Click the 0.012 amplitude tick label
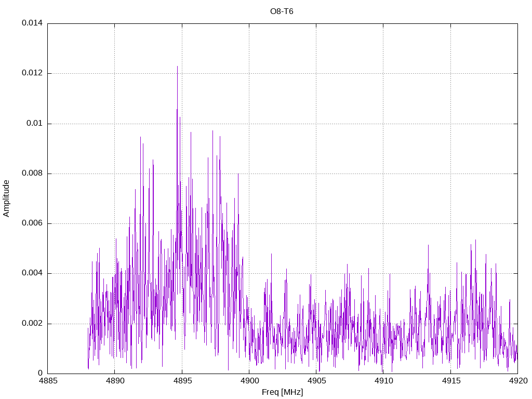This screenshot has width=532, height=399. (x=32, y=73)
